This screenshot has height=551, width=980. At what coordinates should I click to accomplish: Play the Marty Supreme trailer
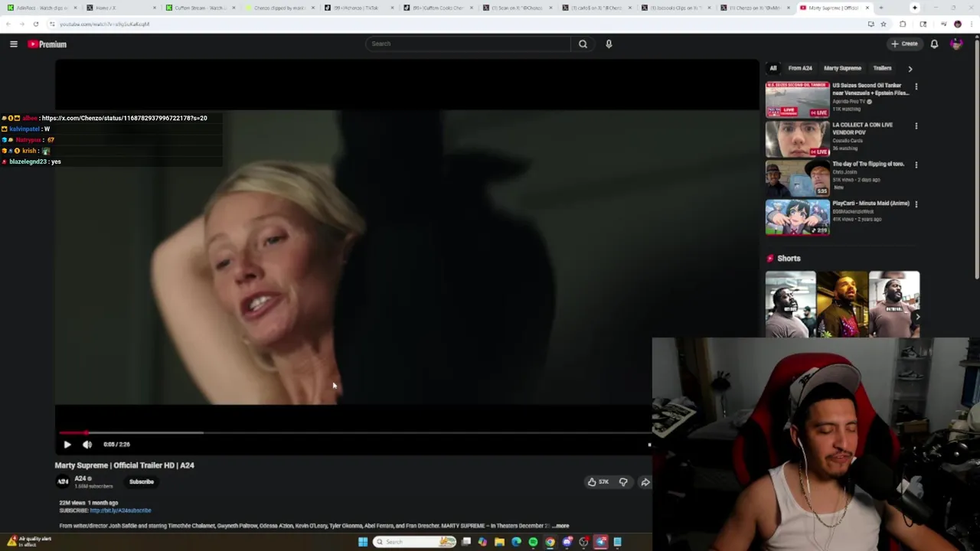coord(67,444)
